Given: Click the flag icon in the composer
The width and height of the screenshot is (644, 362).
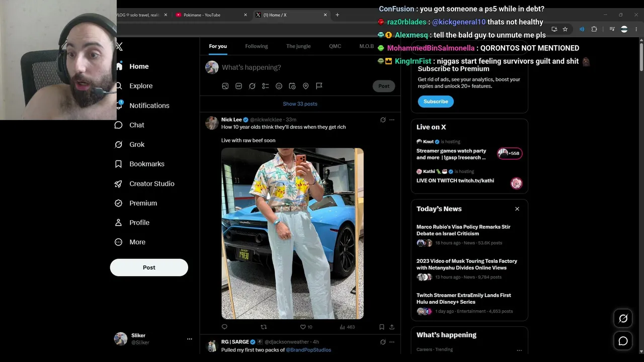Looking at the screenshot, I should coord(319,86).
